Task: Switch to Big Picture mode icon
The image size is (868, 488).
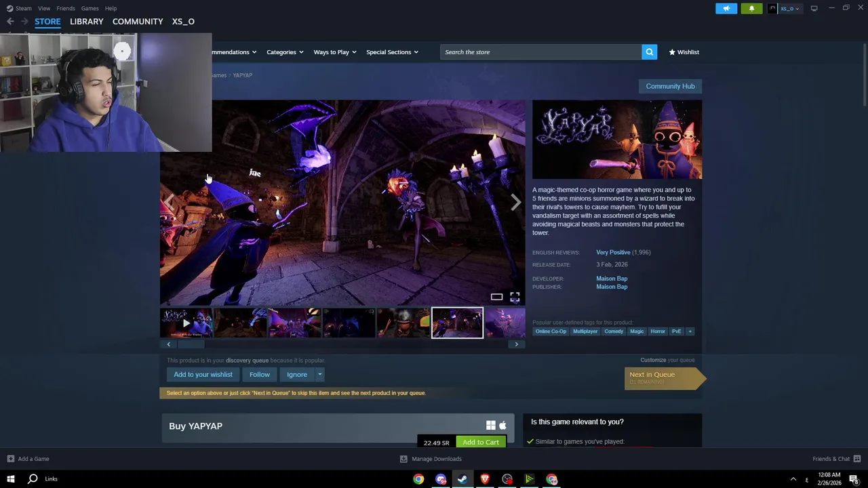Action: (814, 8)
